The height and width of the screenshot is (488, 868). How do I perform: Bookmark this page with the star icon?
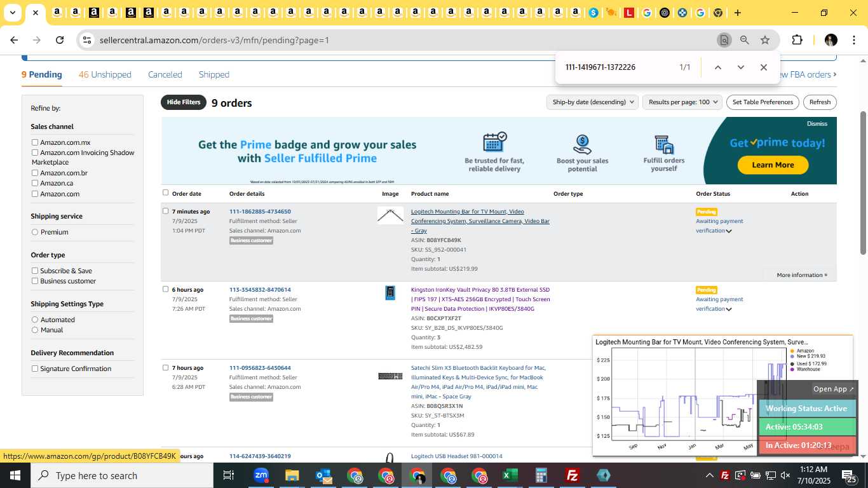765,40
